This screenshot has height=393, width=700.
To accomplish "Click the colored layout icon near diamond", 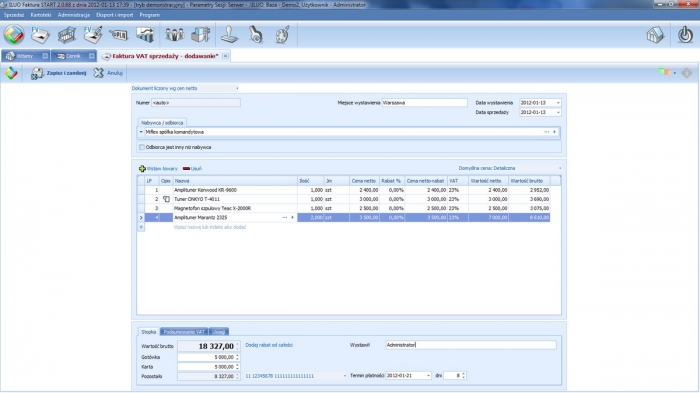I will point(665,72).
